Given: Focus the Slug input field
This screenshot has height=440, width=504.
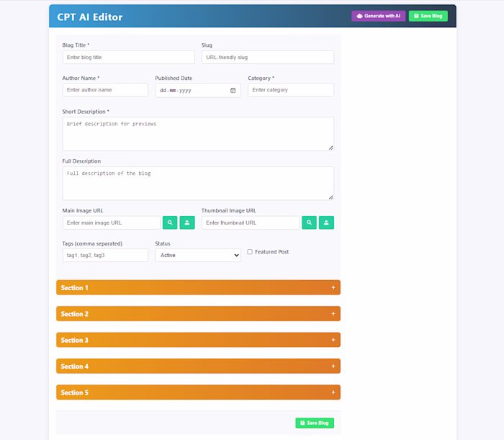Looking at the screenshot, I should tap(268, 57).
